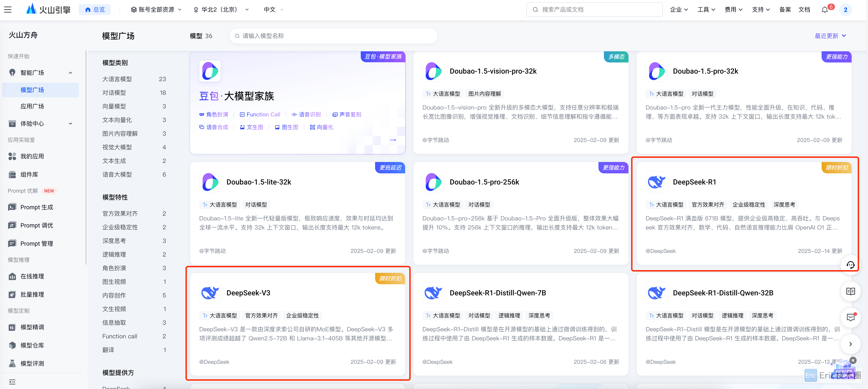The height and width of the screenshot is (389, 868).
Task: Click the 在线推理 icon
Action: tap(12, 276)
